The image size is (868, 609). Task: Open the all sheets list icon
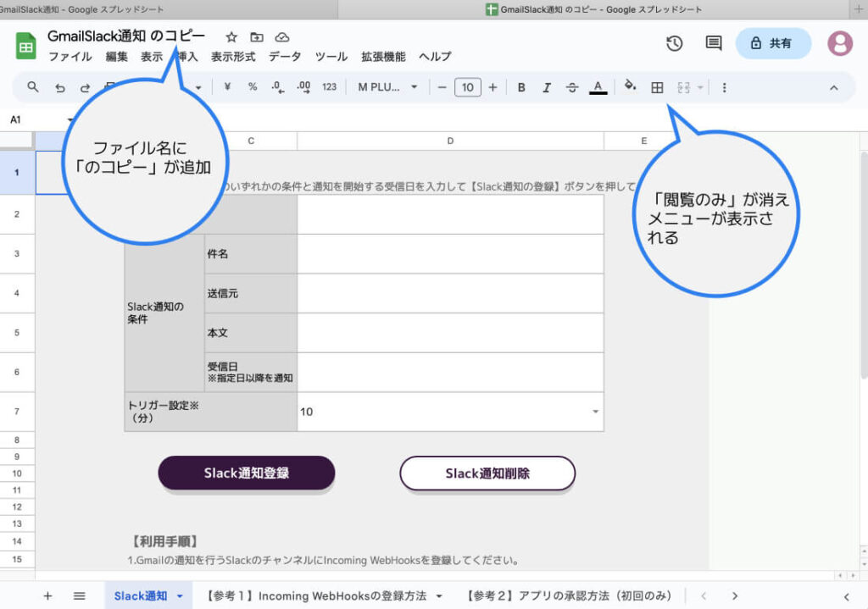(x=79, y=595)
